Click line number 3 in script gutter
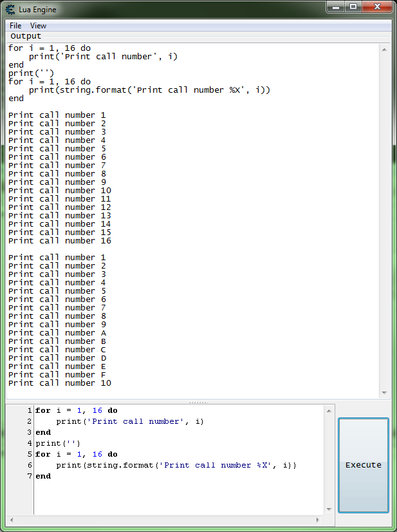 tap(30, 432)
